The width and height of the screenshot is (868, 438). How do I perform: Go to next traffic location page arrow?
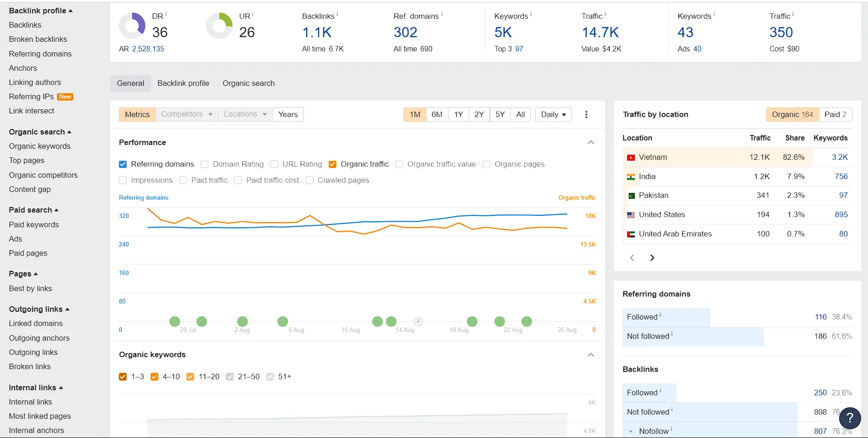point(652,258)
